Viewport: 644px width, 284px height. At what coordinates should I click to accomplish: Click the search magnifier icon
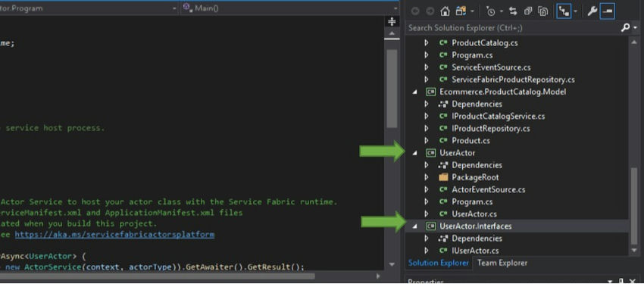[625, 28]
